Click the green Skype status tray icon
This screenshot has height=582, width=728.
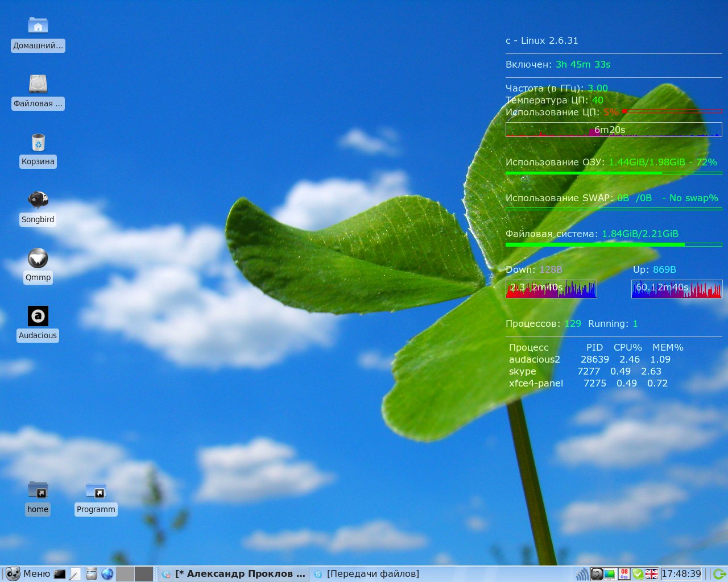[x=638, y=574]
